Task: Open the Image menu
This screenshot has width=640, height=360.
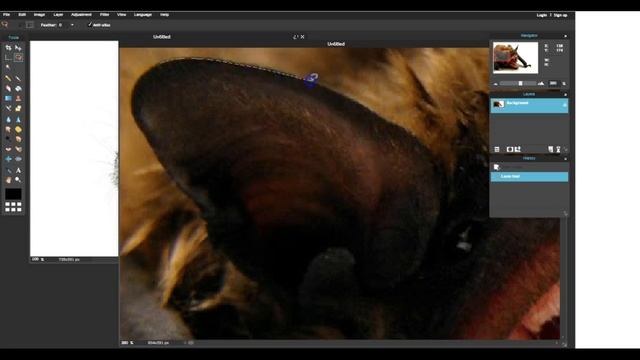Action: pos(39,15)
